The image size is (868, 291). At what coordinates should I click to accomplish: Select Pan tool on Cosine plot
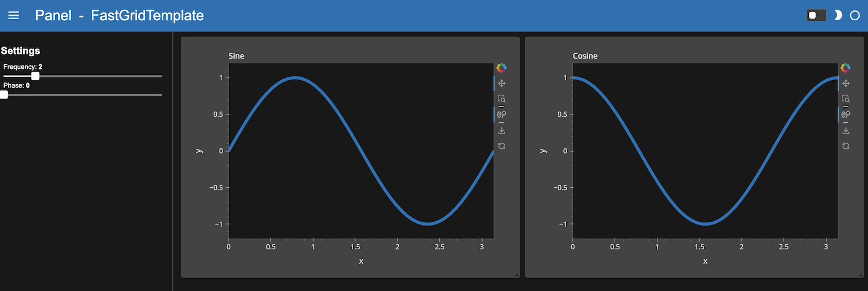pos(845,83)
